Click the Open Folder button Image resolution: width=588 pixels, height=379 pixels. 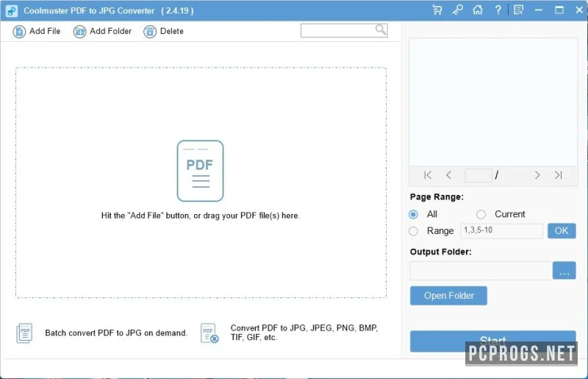click(x=448, y=296)
